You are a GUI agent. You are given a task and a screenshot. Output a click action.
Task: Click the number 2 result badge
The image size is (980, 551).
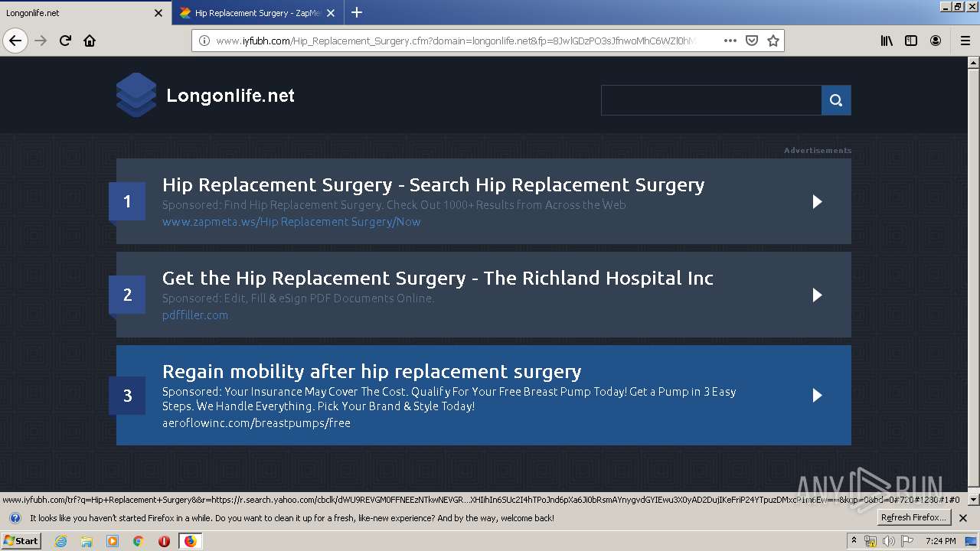point(127,295)
